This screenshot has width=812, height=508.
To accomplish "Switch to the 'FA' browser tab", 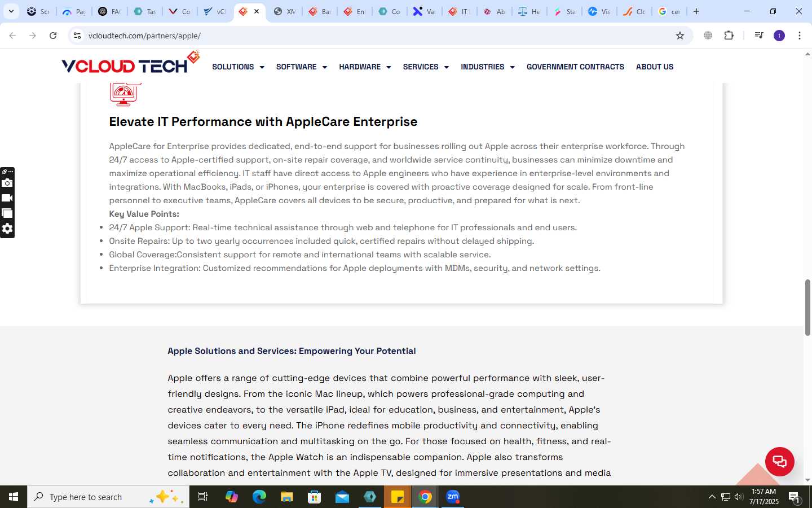I will coord(109,11).
